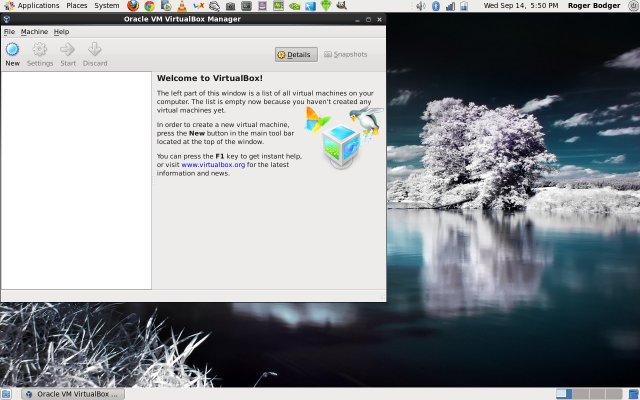640x400 pixels.
Task: Click the volume speaker icon
Action: point(420,6)
